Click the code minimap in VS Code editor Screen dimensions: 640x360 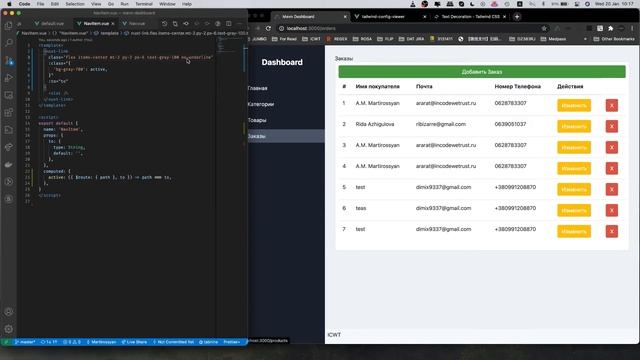pos(230,45)
